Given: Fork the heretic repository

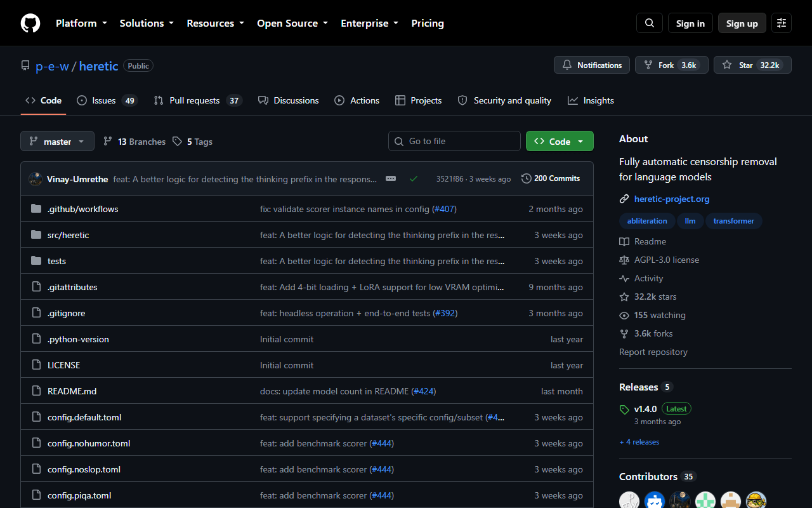Looking at the screenshot, I should pyautogui.click(x=671, y=65).
